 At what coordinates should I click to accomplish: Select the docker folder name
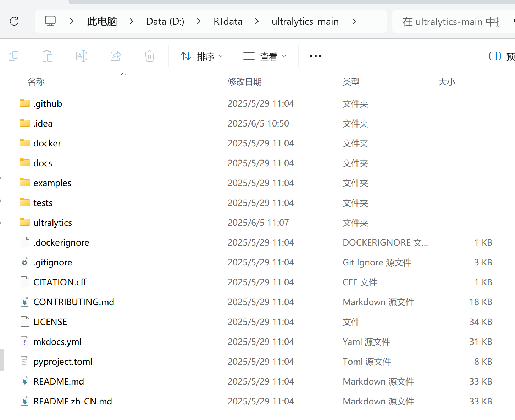(47, 143)
